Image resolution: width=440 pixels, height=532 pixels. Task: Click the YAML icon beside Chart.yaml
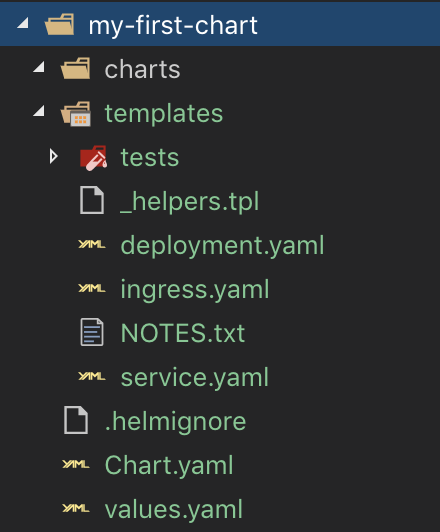pos(76,464)
